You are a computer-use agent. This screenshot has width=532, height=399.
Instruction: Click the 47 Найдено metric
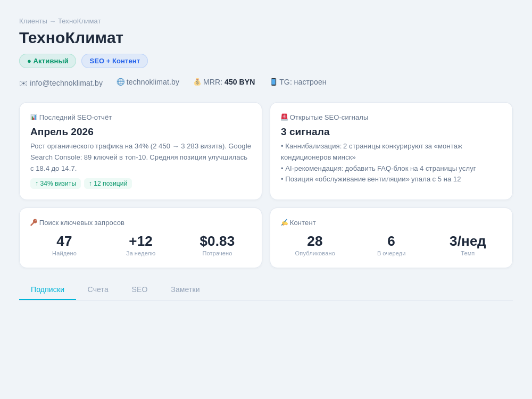pyautogui.click(x=64, y=245)
